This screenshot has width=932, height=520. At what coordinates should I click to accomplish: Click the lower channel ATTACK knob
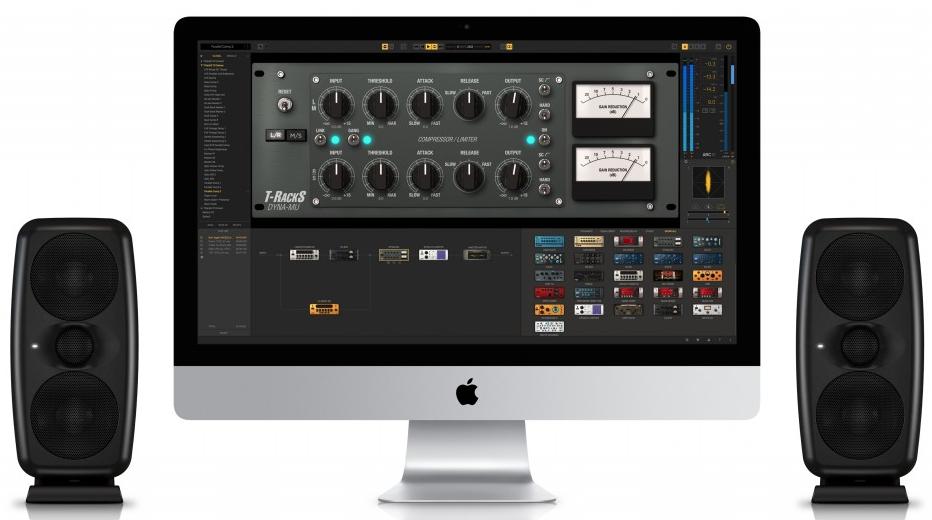[x=425, y=177]
